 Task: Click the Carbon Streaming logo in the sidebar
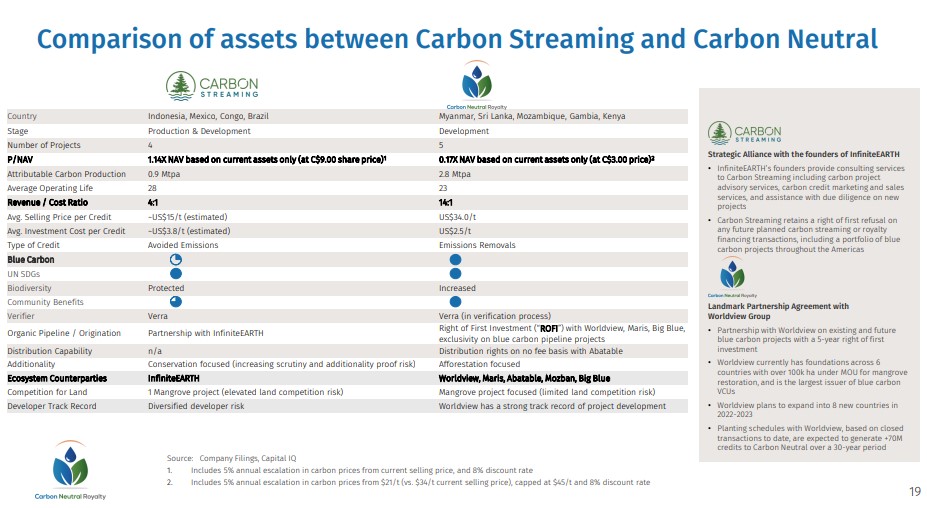click(744, 133)
